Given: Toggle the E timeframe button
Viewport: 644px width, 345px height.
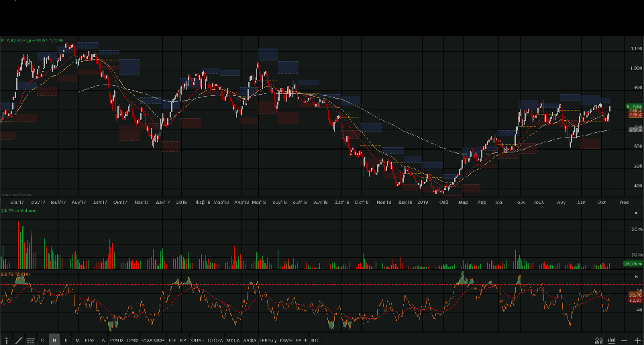Looking at the screenshot, I should (65, 340).
